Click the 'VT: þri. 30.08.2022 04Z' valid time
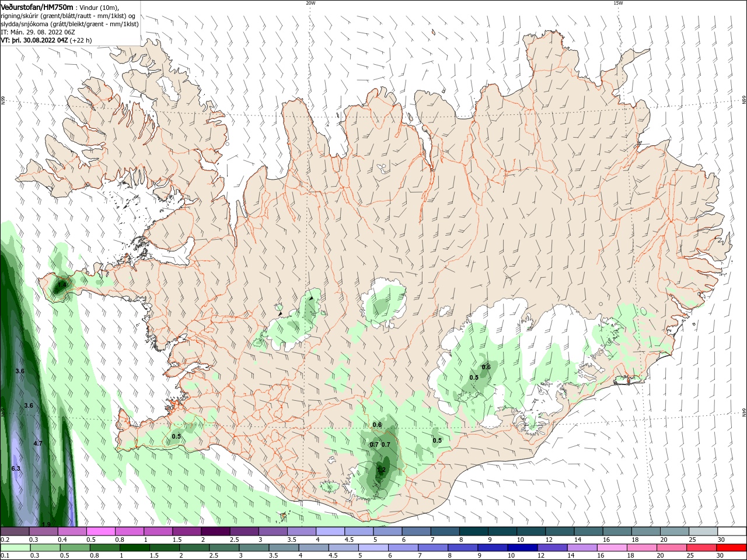The image size is (747, 560). [x=34, y=40]
